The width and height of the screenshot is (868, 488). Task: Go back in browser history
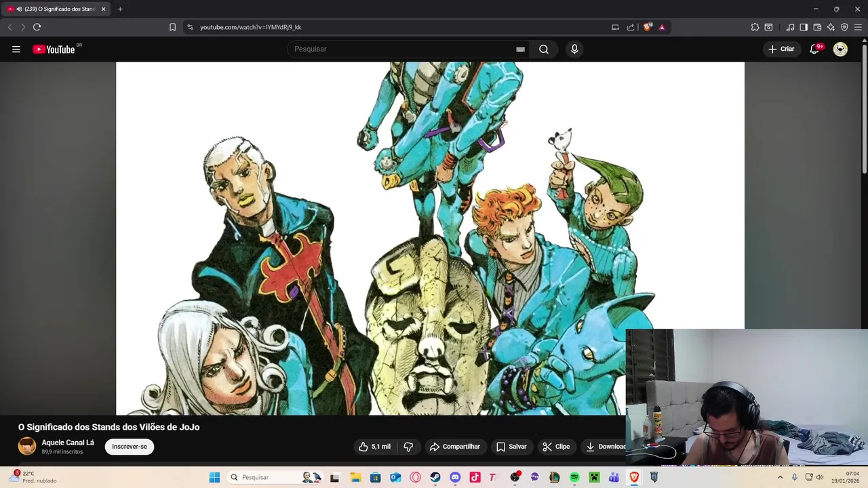tap(9, 27)
